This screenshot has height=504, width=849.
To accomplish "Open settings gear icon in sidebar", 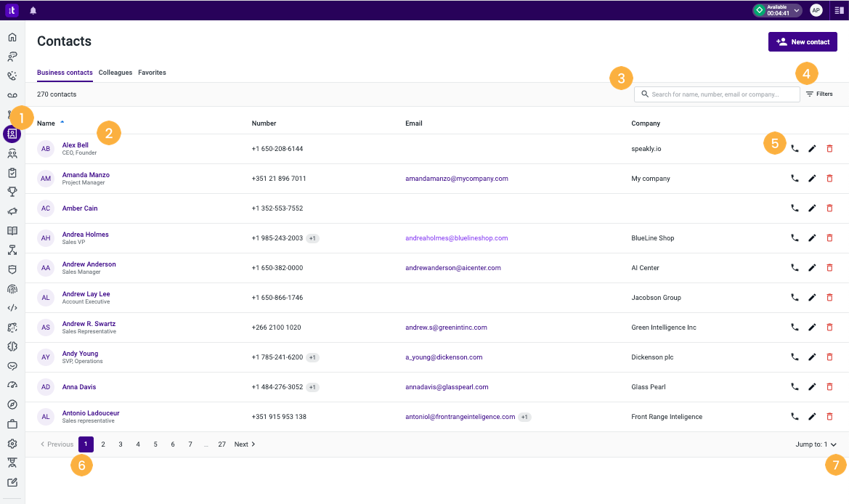I will point(12,444).
